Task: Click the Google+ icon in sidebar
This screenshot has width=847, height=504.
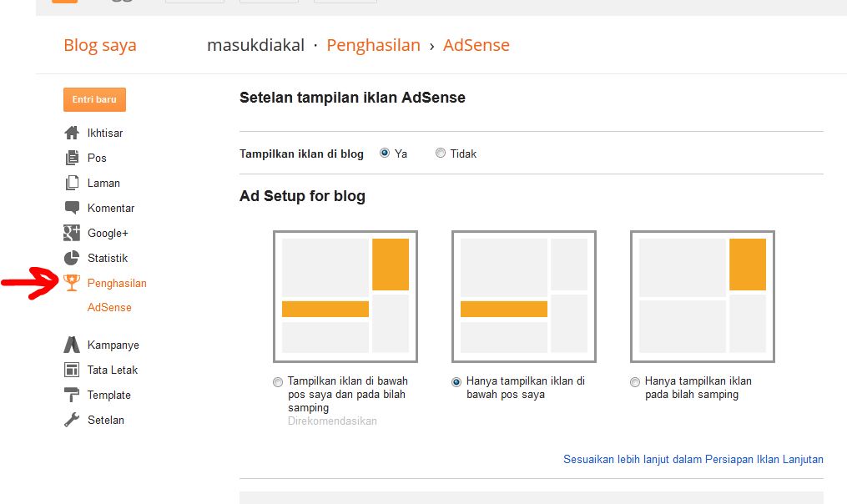Action: [72, 233]
